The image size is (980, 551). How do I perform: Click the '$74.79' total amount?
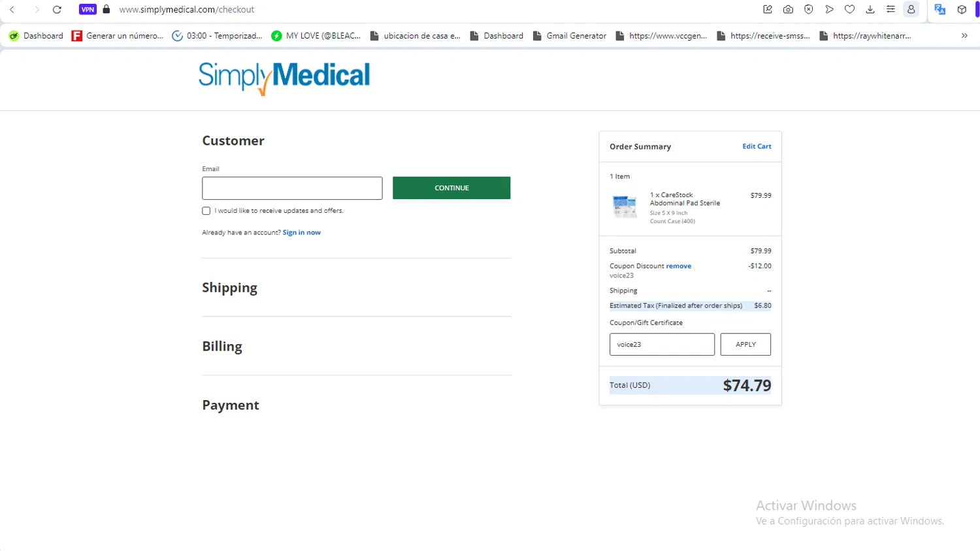click(747, 385)
